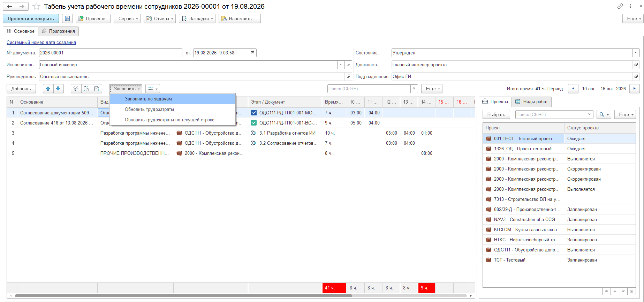Screen dimensions: 644x302
Task: Open the Отчеты dropdown menu
Action: click(160, 18)
